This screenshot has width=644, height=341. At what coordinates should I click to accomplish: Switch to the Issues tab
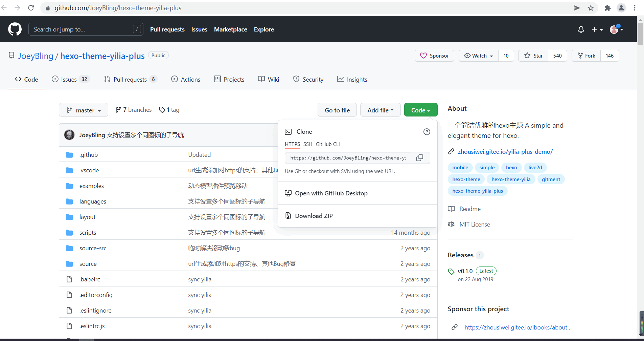(x=69, y=80)
